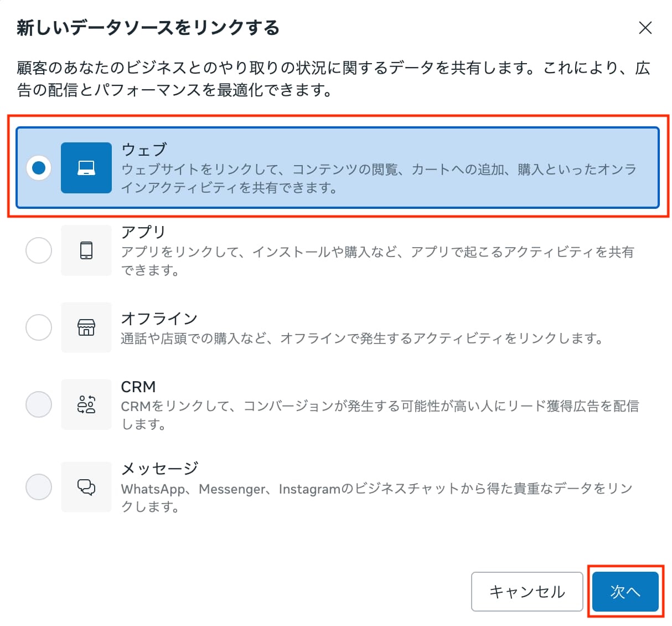Click the laptop icon for ウェブ

click(x=86, y=168)
